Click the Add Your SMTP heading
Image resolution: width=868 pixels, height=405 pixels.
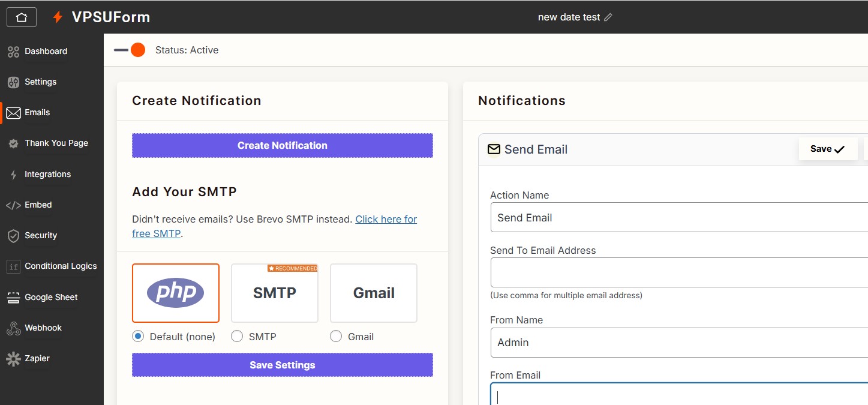coord(184,192)
